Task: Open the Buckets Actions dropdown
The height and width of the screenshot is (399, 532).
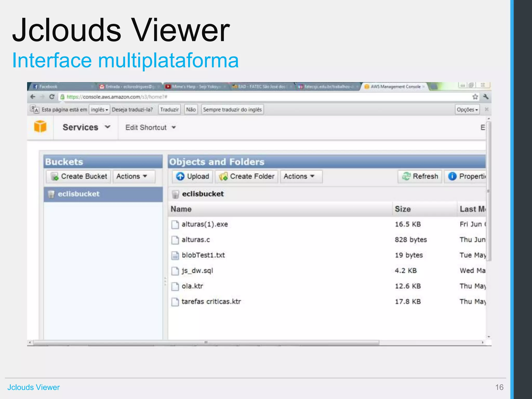Action: (134, 176)
